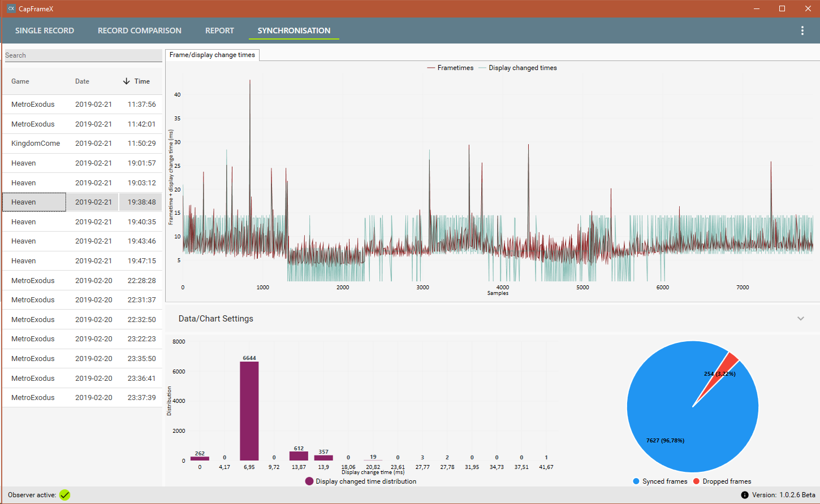The height and width of the screenshot is (504, 820).
Task: Click the 7627 (96,78%) pie label
Action: point(665,440)
